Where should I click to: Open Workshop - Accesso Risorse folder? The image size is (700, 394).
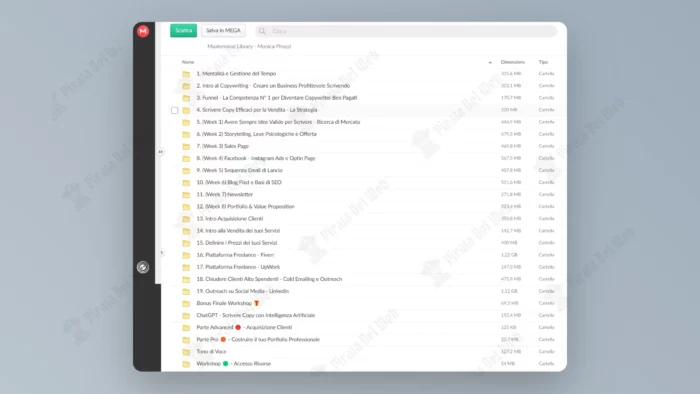(x=233, y=363)
